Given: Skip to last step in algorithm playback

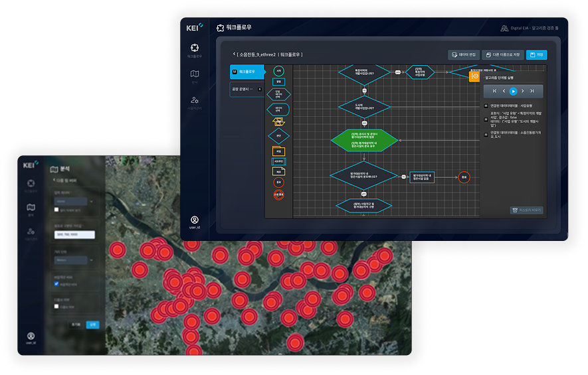Looking at the screenshot, I should pyautogui.click(x=532, y=91).
